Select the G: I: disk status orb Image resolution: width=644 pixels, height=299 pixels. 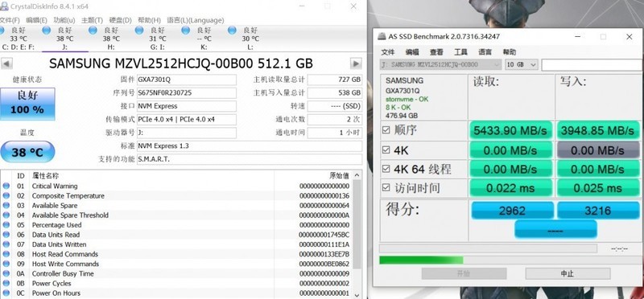[x=139, y=30]
